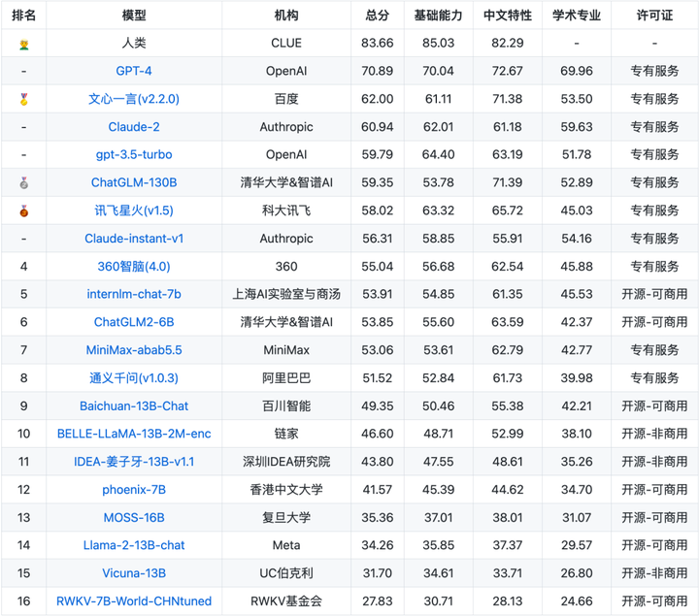Click the 总分 column header
The image size is (699, 616).
pyautogui.click(x=377, y=16)
